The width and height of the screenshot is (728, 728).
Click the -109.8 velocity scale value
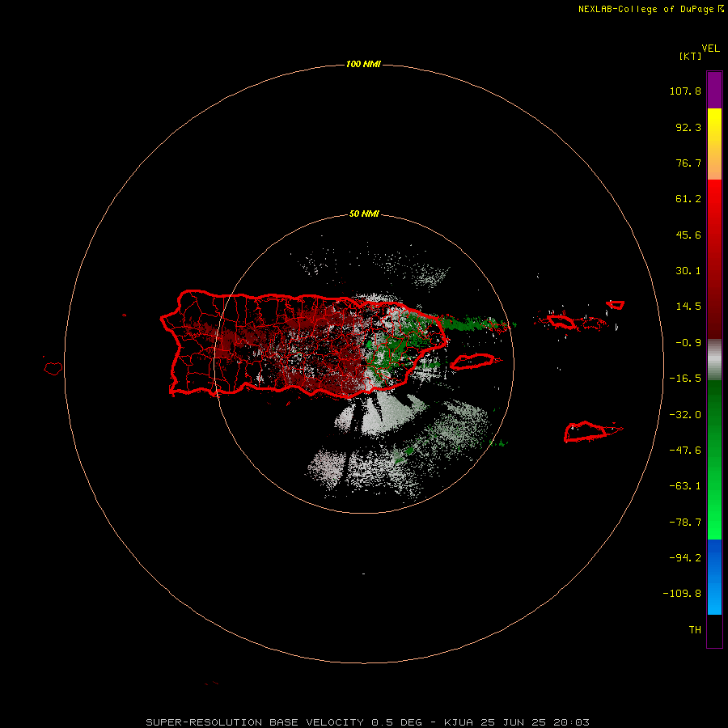click(x=682, y=594)
